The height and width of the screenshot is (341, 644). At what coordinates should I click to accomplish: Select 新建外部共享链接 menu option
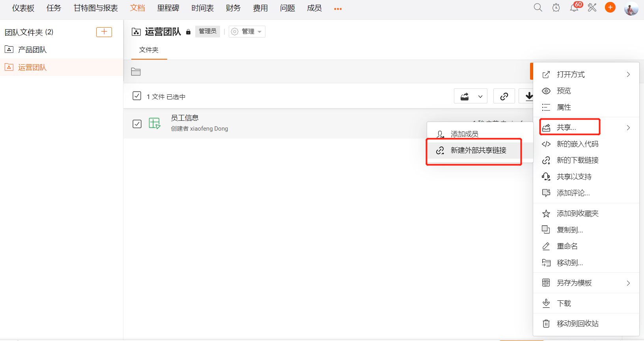478,150
